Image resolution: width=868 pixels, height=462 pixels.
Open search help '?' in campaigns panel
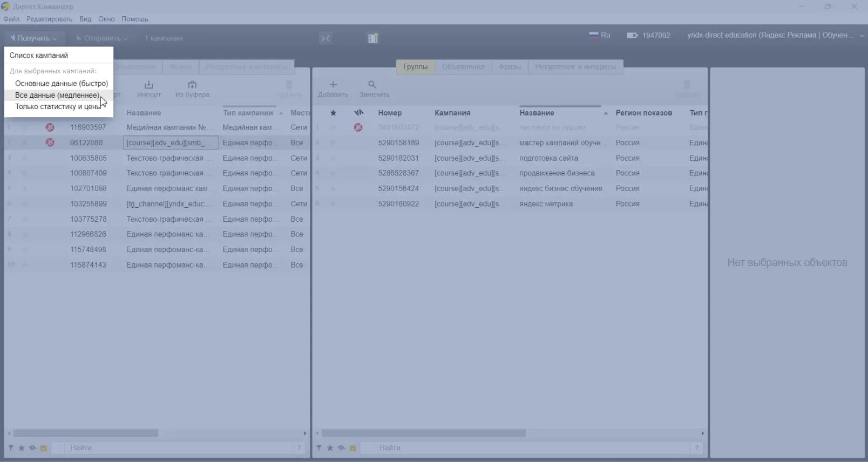[x=299, y=448]
